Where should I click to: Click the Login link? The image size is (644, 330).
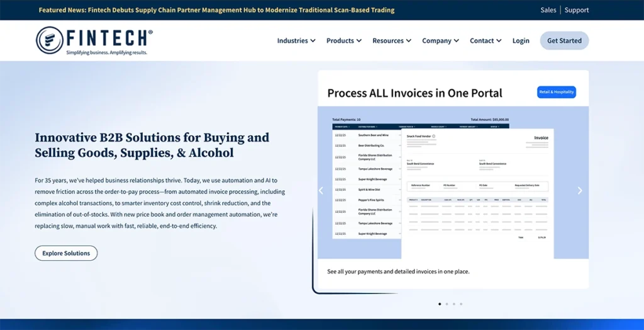521,41
